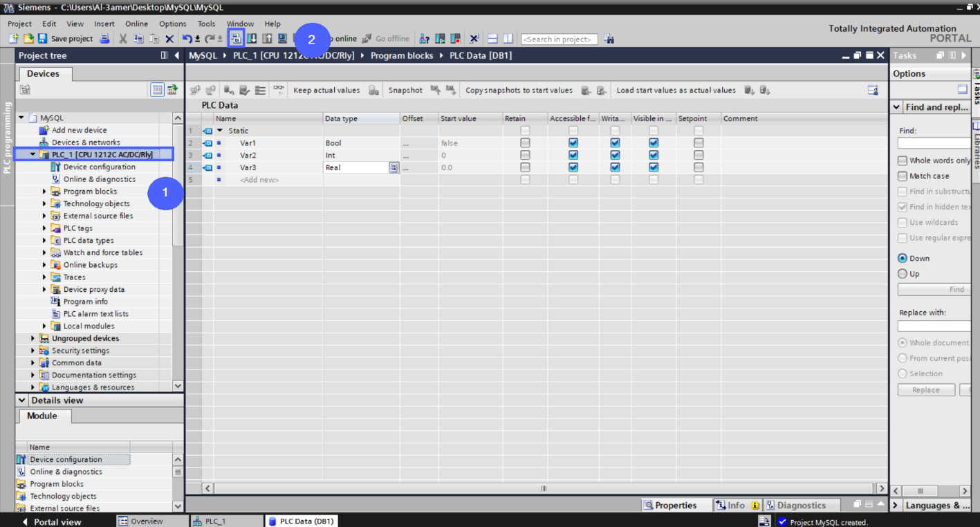Open the Online menu
The height and width of the screenshot is (527, 980).
click(136, 23)
